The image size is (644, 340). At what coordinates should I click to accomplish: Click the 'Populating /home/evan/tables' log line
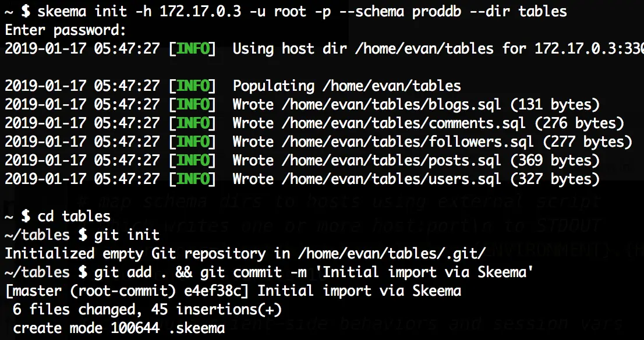pos(346,86)
